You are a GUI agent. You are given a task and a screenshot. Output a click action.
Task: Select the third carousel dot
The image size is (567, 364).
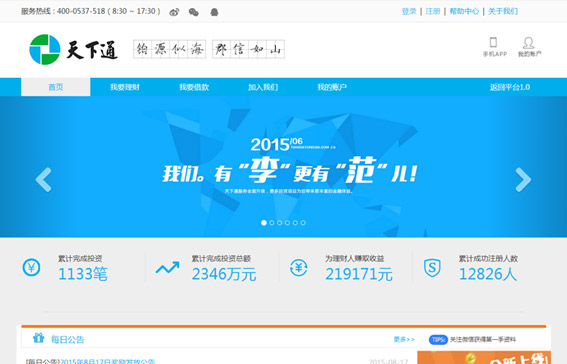tap(280, 223)
